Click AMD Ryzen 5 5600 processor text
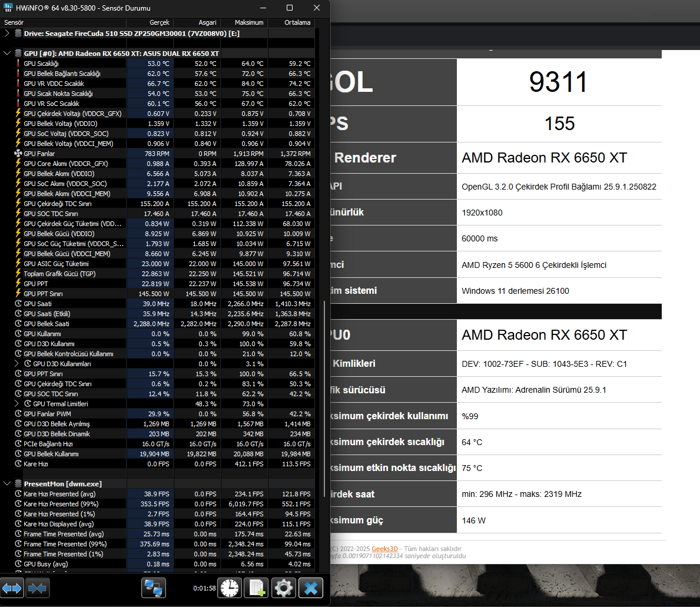 coord(534,265)
